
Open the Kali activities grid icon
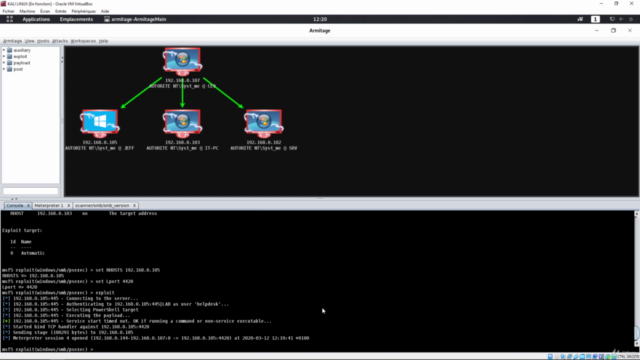[x=10, y=19]
